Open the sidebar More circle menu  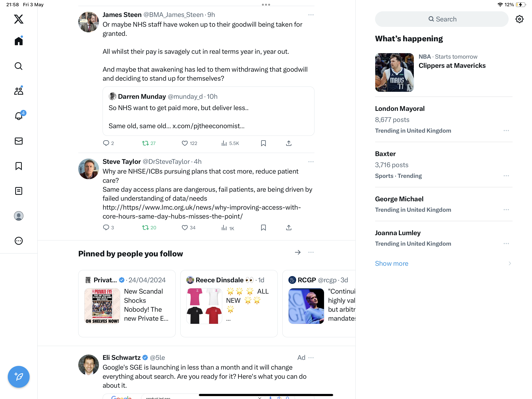(19, 241)
